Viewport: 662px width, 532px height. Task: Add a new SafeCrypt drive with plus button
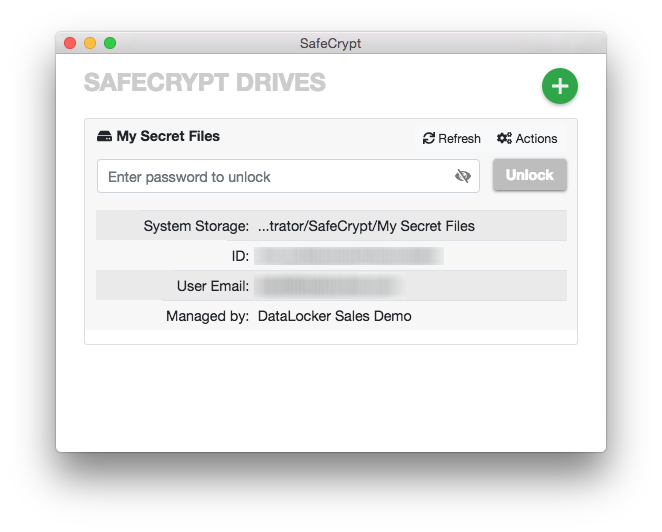point(559,86)
